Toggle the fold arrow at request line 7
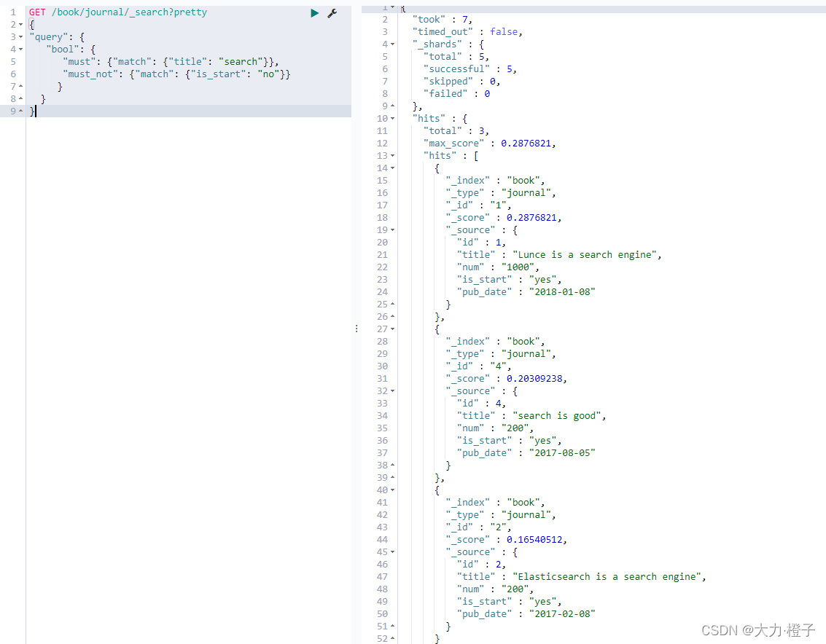The height and width of the screenshot is (644, 826). click(20, 87)
